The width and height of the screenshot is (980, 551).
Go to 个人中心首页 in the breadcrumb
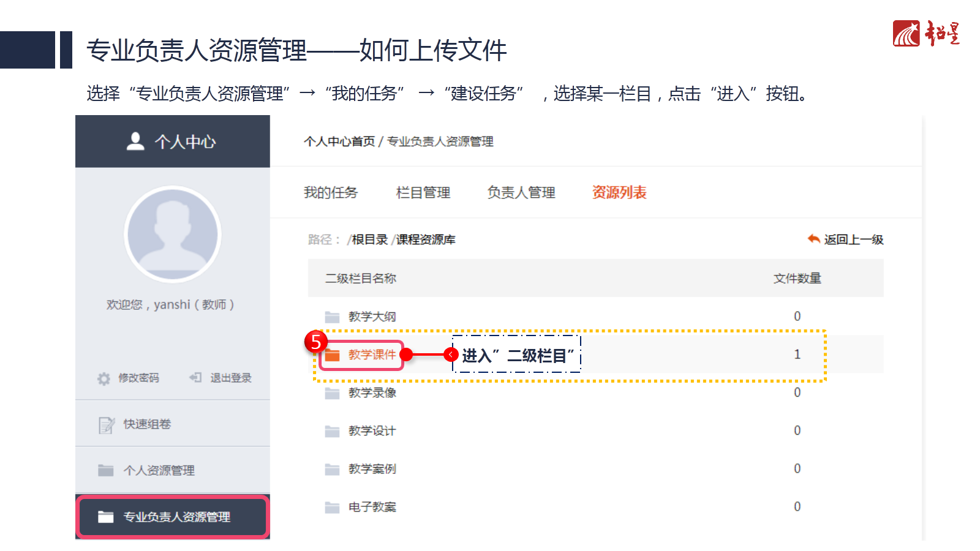(x=339, y=141)
